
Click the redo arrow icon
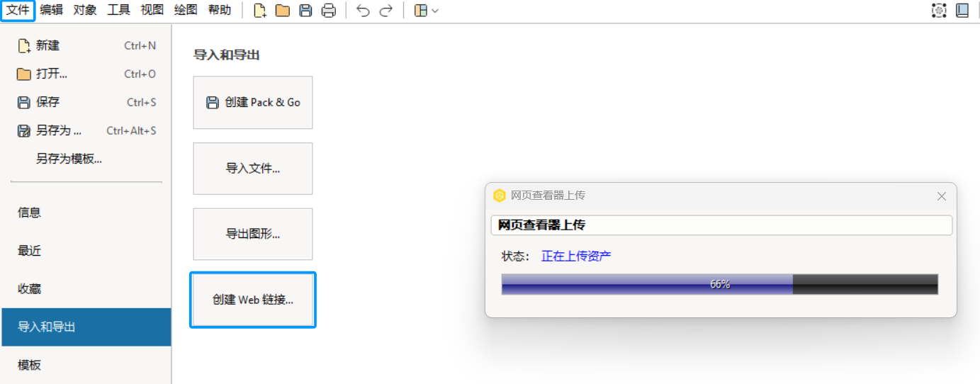coord(386,11)
